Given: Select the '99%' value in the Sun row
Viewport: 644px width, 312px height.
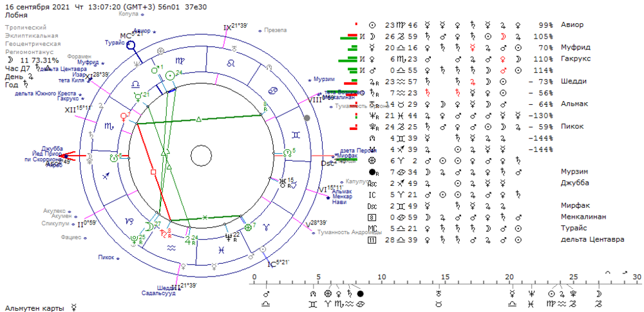Looking at the screenshot, I should pyautogui.click(x=545, y=24).
